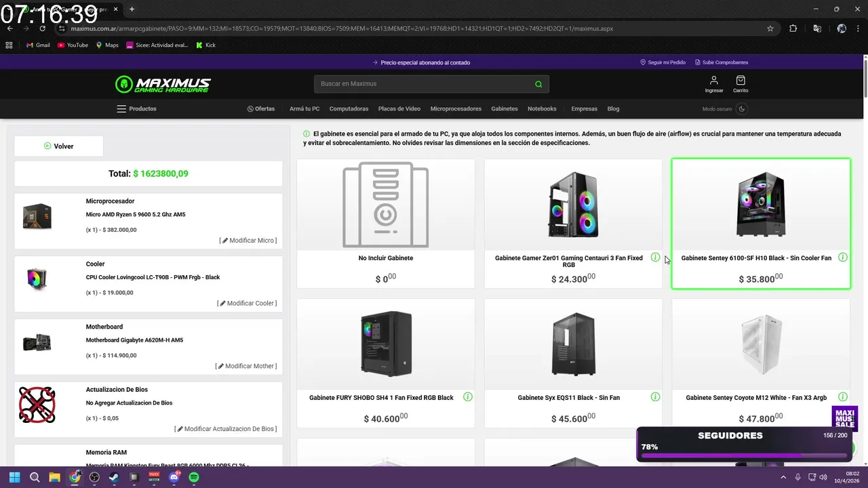The width and height of the screenshot is (868, 488).
Task: Show info for Gabinete Gamer Zer01 Centauri
Action: click(x=655, y=257)
